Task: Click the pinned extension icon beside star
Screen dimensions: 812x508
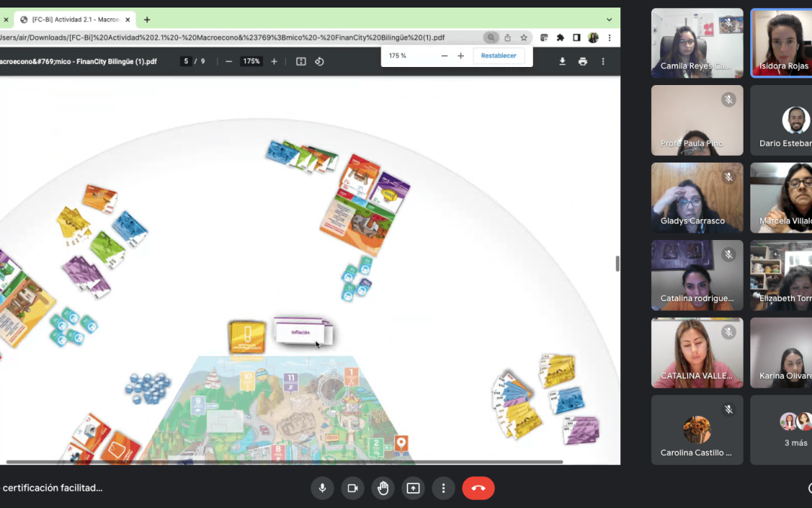Action: pos(544,38)
